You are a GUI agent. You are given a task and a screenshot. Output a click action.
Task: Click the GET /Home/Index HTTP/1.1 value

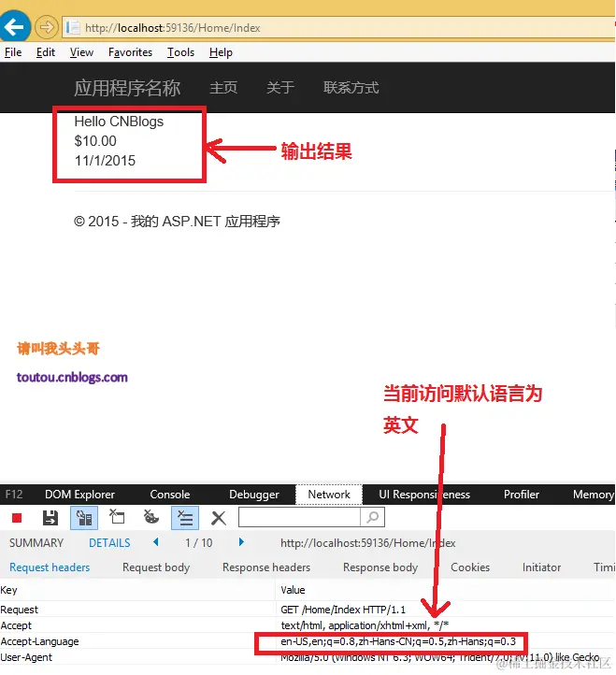343,610
